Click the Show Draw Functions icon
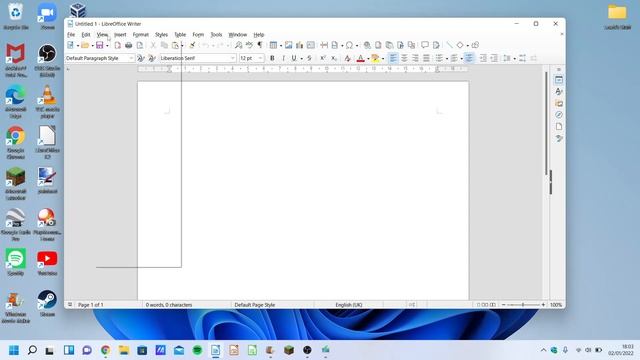Viewport: 640px width, 360px height. [x=475, y=45]
